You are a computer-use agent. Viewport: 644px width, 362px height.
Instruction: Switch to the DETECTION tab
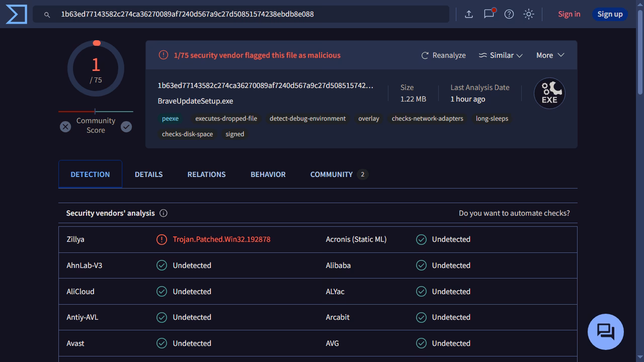pos(90,174)
